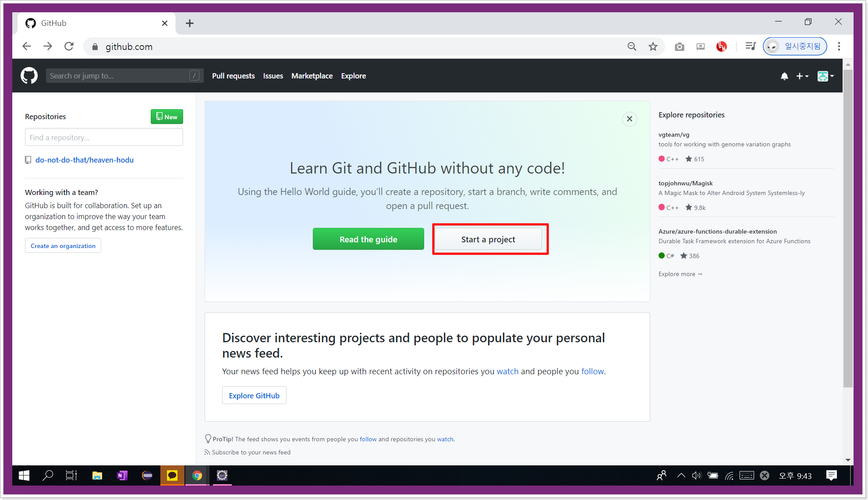Open the Pull requests menu item
Viewport: 868px width, 500px height.
coord(233,76)
